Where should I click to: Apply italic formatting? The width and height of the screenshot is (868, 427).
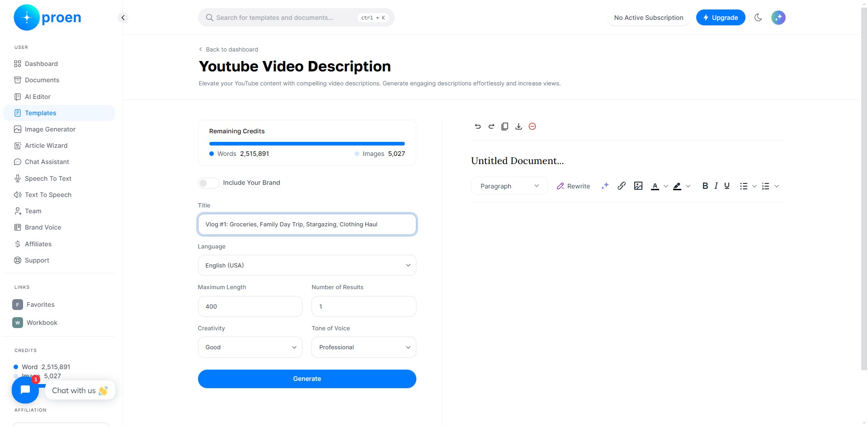tap(716, 186)
